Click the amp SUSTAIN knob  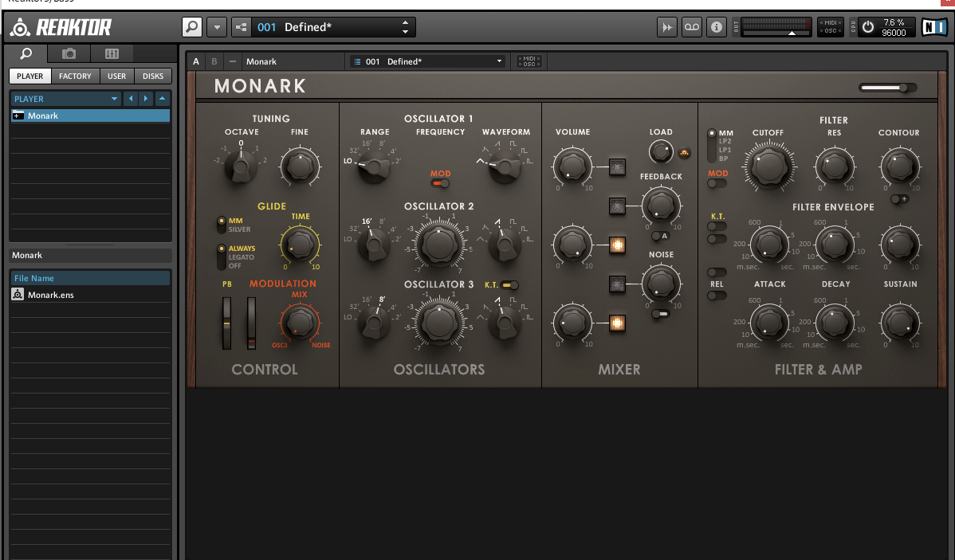pyautogui.click(x=899, y=323)
